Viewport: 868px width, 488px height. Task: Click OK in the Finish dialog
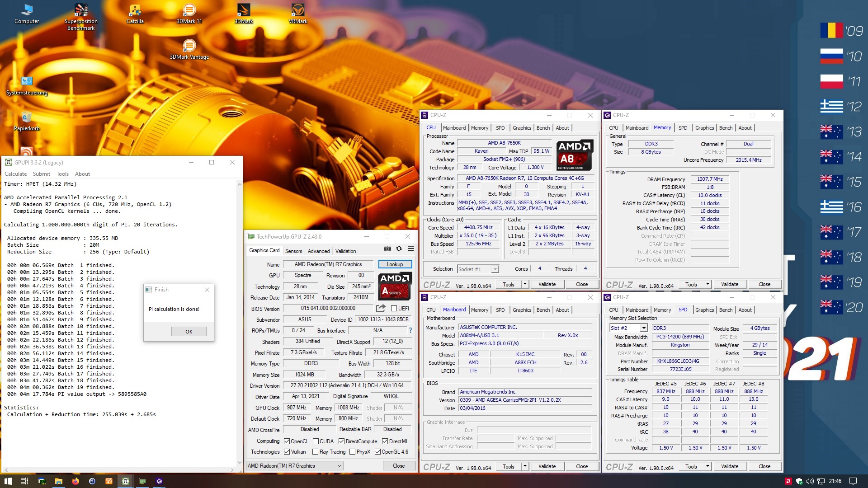click(189, 332)
